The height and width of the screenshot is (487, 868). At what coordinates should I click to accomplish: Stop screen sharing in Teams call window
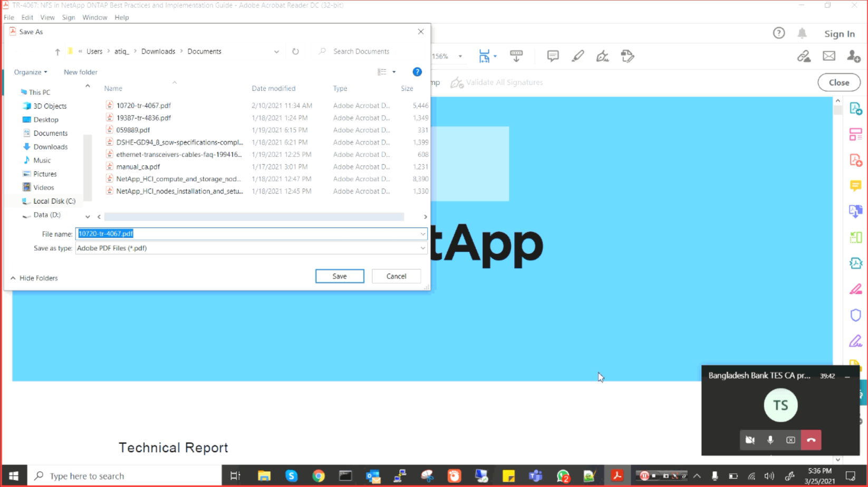790,440
